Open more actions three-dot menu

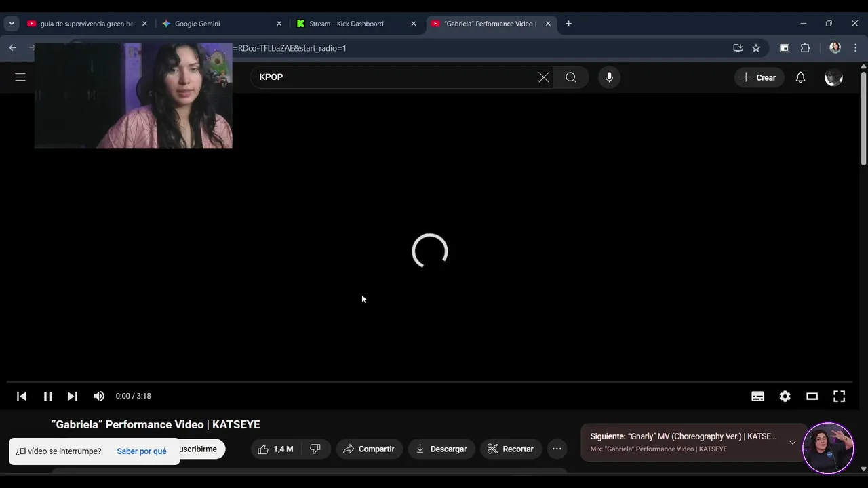click(x=557, y=449)
